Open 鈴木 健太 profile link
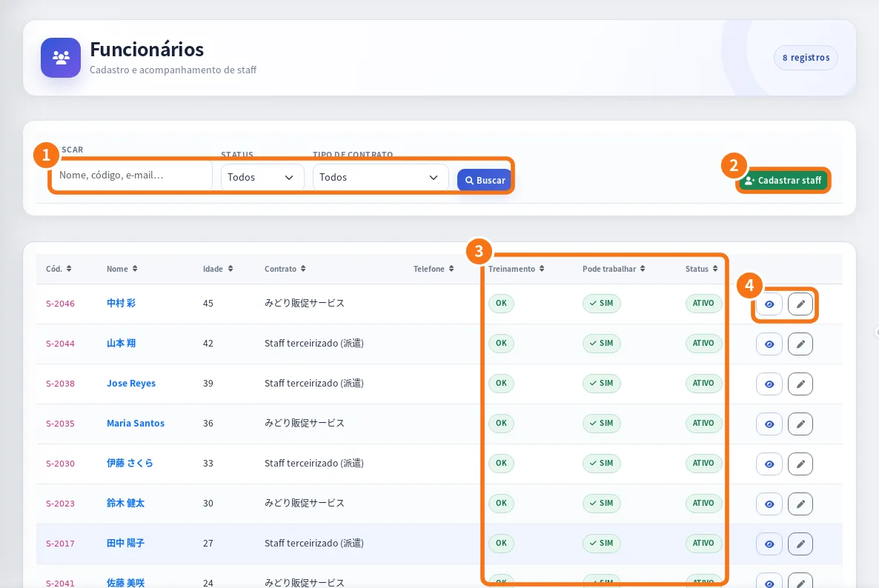Screen dimensions: 879x588 (x=125, y=503)
